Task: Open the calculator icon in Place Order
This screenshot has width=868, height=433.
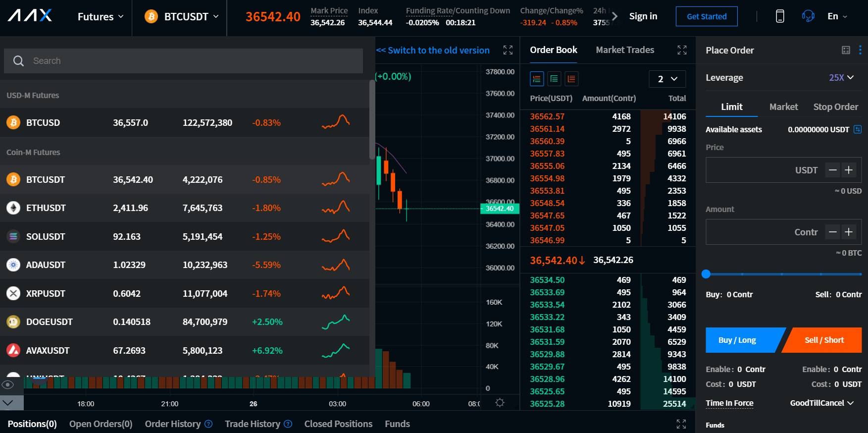Action: coord(846,50)
